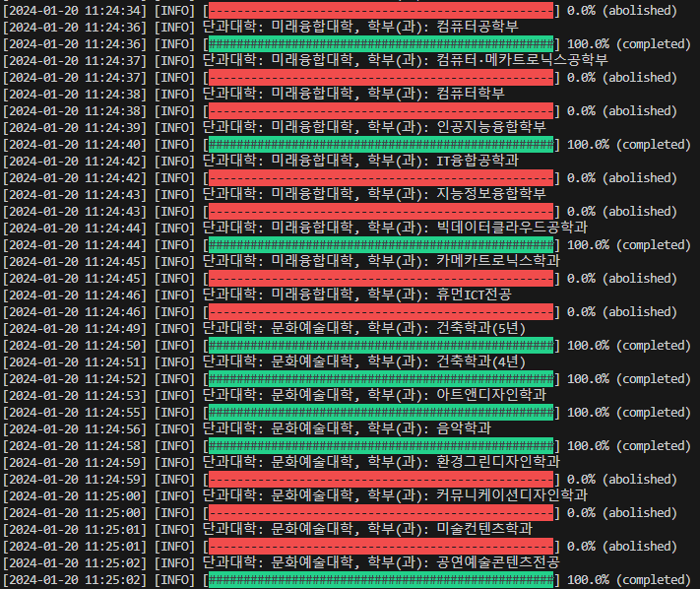The height and width of the screenshot is (589, 700).
Task: Click the green progress bar logged at 11:25:02
Action: [381, 579]
